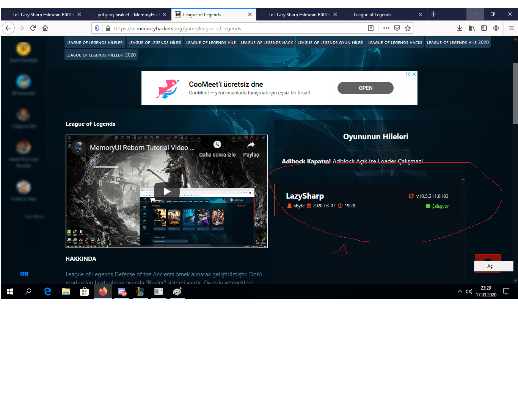Open Firefox hamburger menu
The image size is (518, 420).
point(511,28)
